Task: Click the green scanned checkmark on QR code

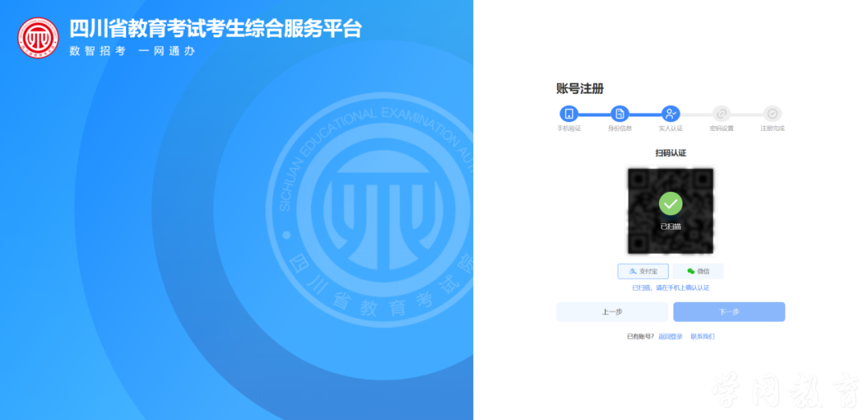Action: coord(670,204)
